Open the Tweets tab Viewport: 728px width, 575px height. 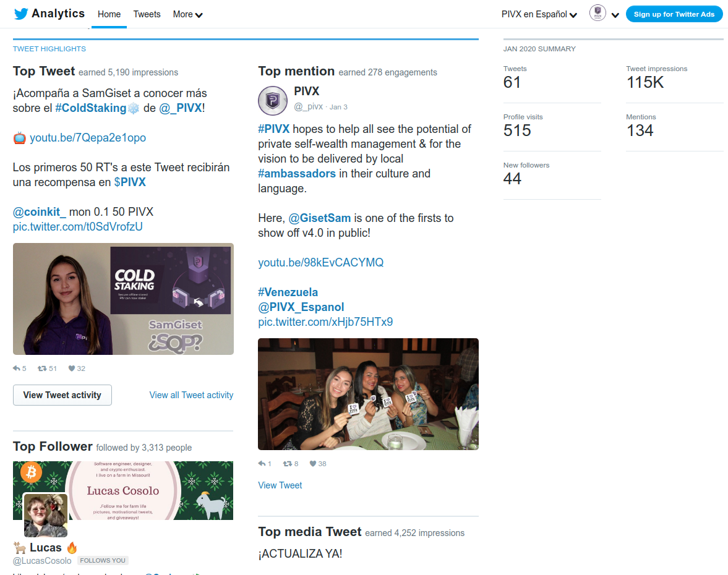tap(147, 14)
